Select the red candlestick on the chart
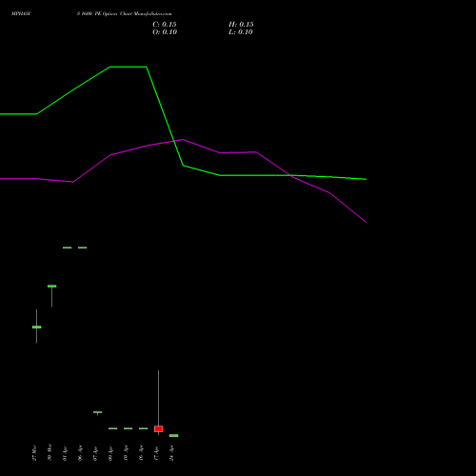 pos(159,429)
